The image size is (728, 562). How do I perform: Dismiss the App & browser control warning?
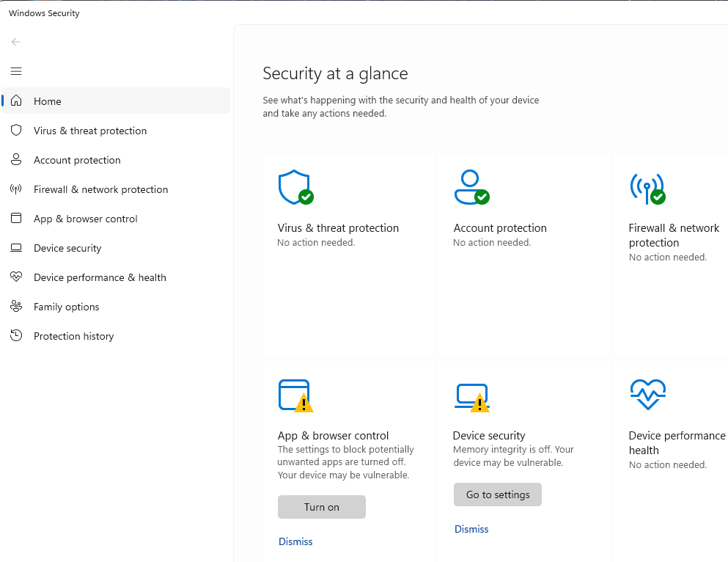295,541
